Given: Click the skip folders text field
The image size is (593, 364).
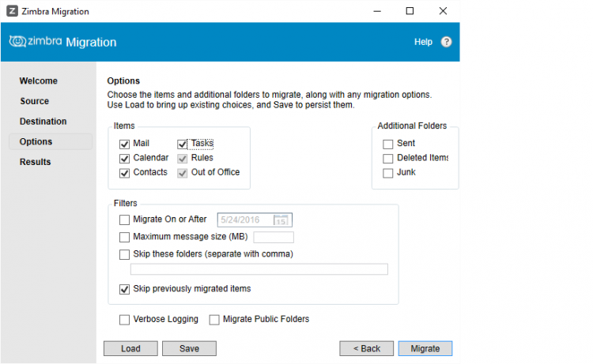Looking at the screenshot, I should (x=259, y=269).
